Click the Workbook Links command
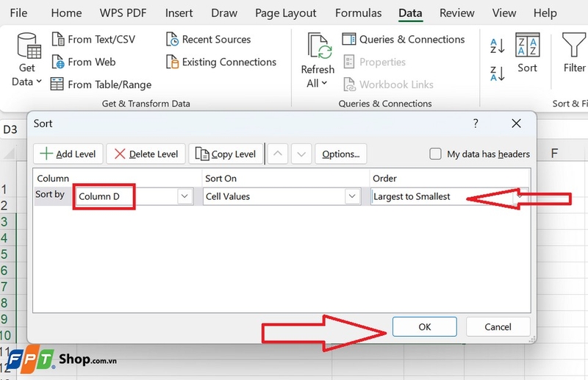The width and height of the screenshot is (588, 380). point(389,85)
